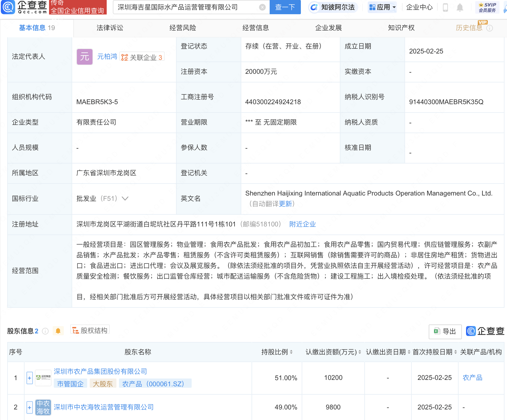Sort by 首次持股日期 column arrows
Viewport: 507px width, 420px height.
[455, 352]
